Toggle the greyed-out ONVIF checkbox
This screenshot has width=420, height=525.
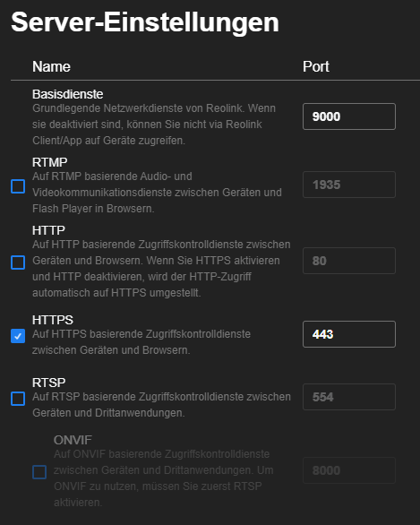[x=39, y=472]
